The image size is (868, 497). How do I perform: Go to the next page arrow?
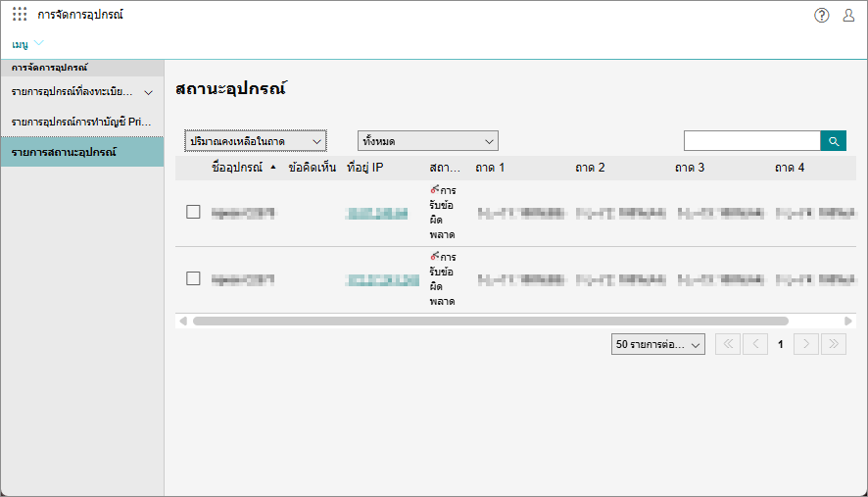806,344
